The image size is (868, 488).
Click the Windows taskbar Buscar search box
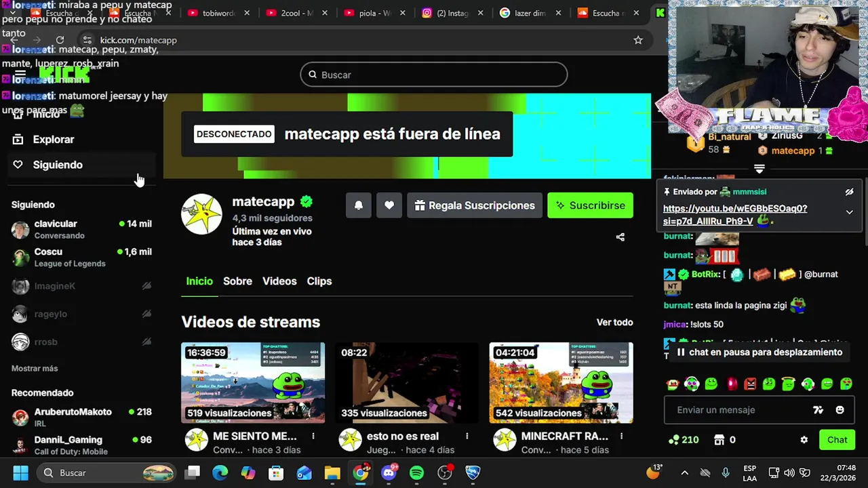(105, 472)
